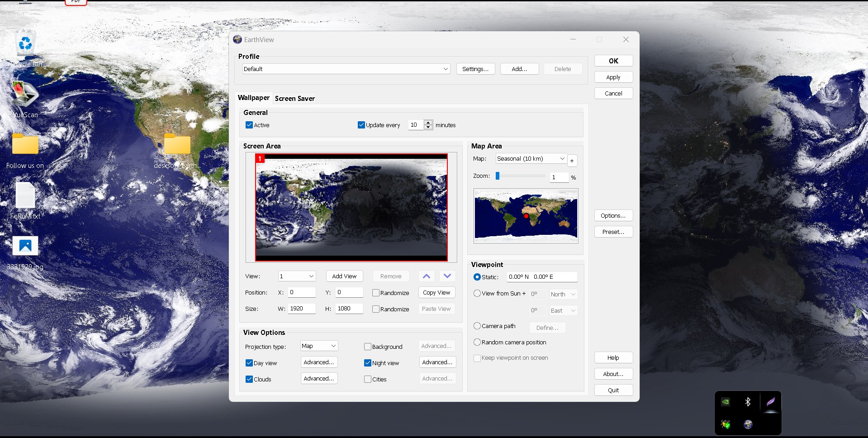
Task: Select View from Sun radio button
Action: click(x=477, y=293)
